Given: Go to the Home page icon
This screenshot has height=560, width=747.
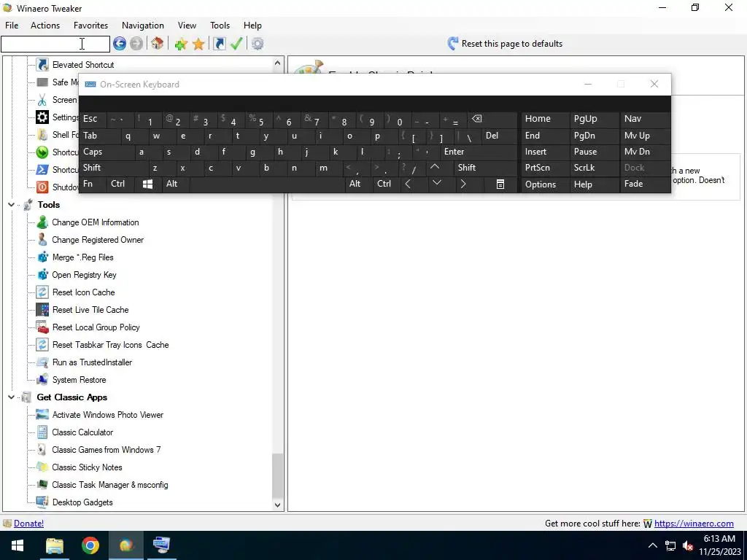Looking at the screenshot, I should 158,44.
